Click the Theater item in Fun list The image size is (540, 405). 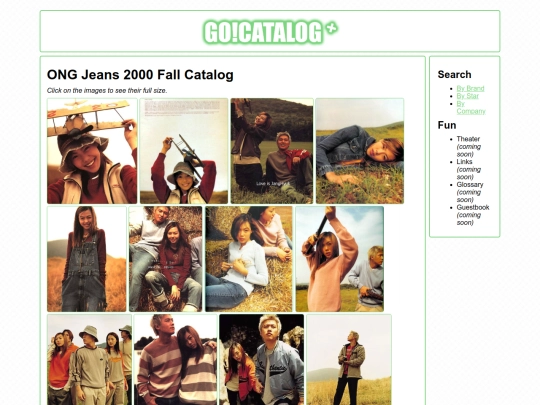pos(468,139)
